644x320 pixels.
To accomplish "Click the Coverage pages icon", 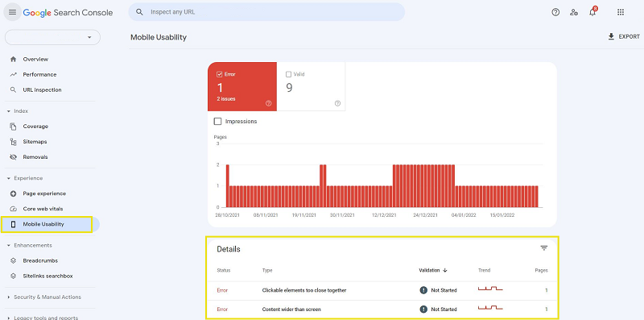I will tap(13, 127).
